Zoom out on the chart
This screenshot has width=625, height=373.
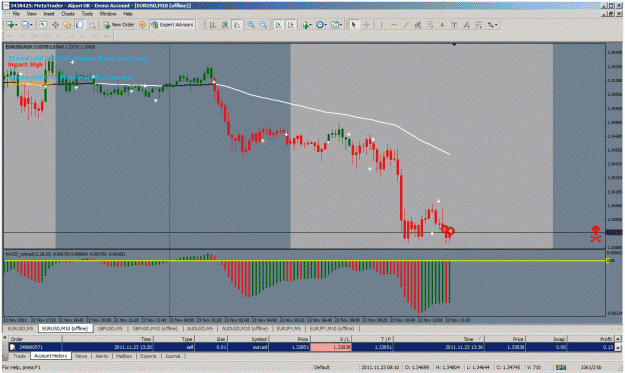tap(263, 25)
